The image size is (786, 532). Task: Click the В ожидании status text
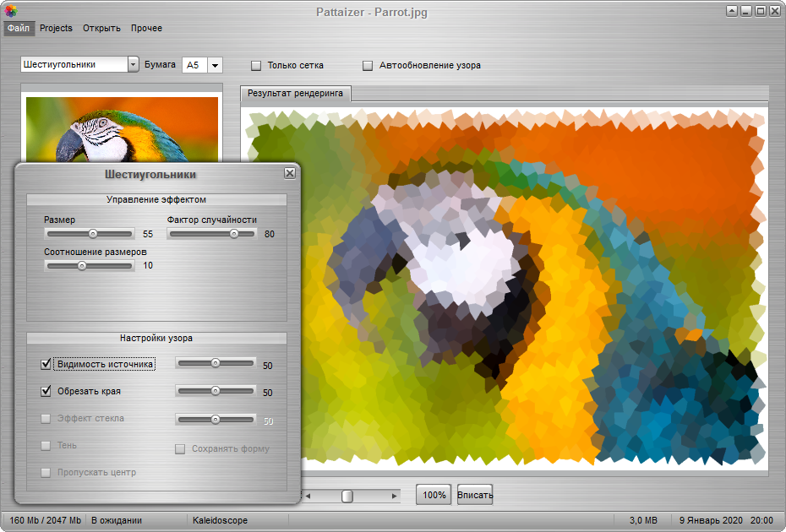(x=117, y=520)
